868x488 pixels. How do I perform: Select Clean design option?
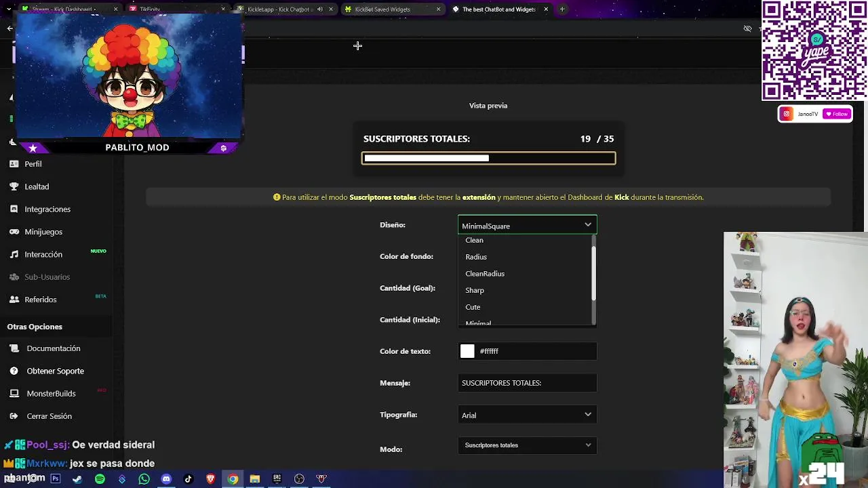pyautogui.click(x=474, y=240)
